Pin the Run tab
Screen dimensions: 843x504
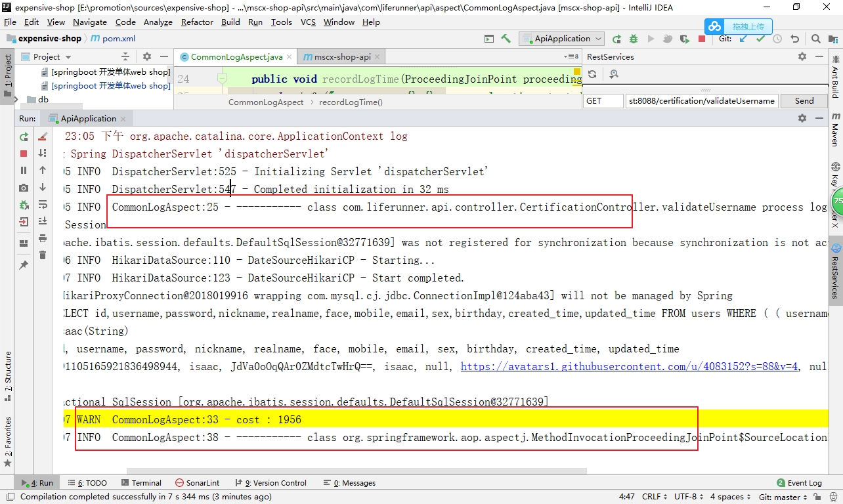(x=24, y=265)
